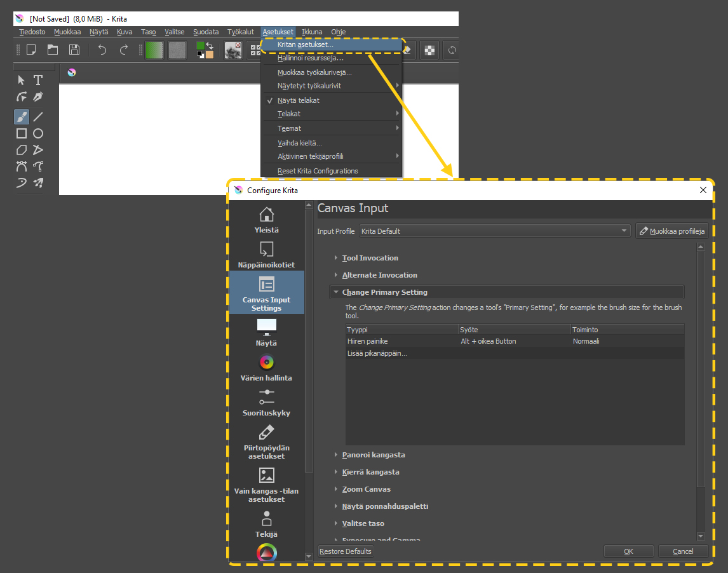This screenshot has width=728, height=573.
Task: Choose Muokkaa työkalurivejä menu entry
Action: (x=332, y=72)
